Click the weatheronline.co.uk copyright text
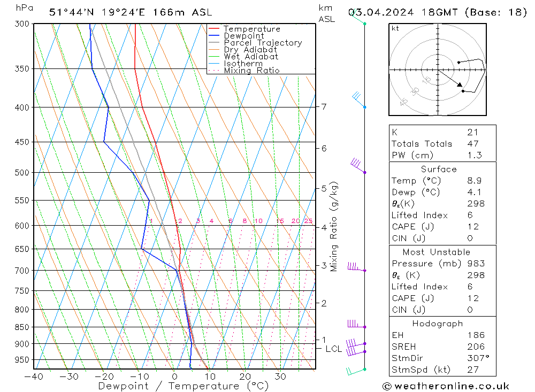Image resolution: width=535 pixels, height=392 pixels. pos(446,386)
